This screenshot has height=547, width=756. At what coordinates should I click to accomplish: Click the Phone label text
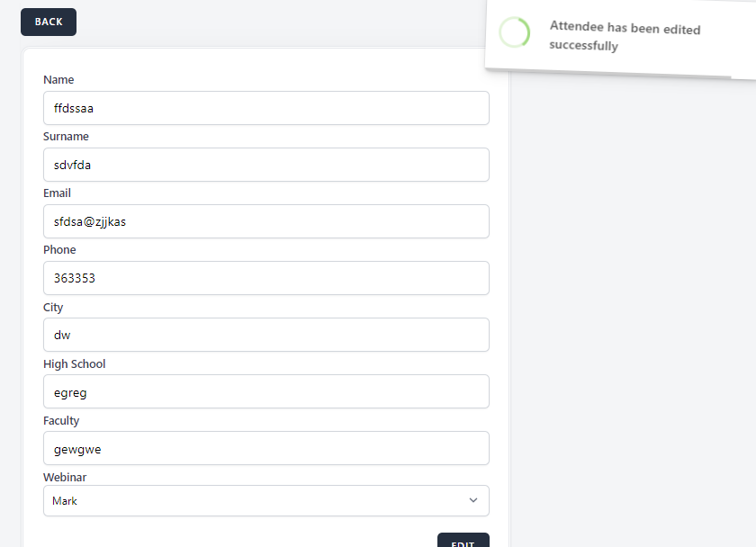point(59,250)
